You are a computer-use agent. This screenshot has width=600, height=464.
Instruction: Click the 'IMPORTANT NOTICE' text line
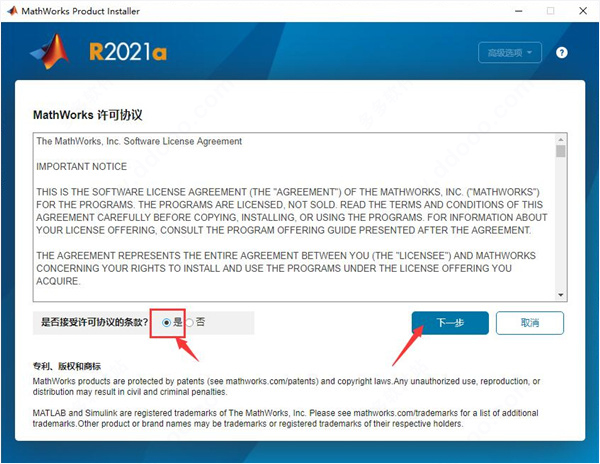82,166
